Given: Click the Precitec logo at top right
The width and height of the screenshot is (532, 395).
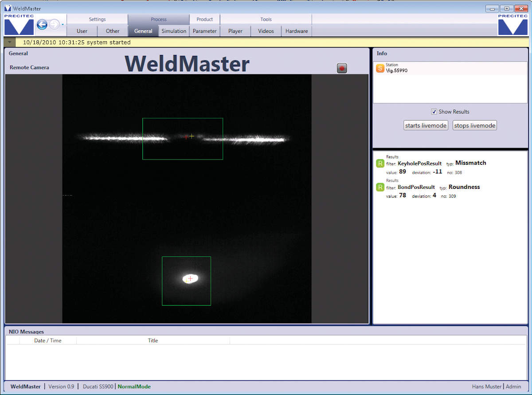Looking at the screenshot, I should tap(513, 25).
